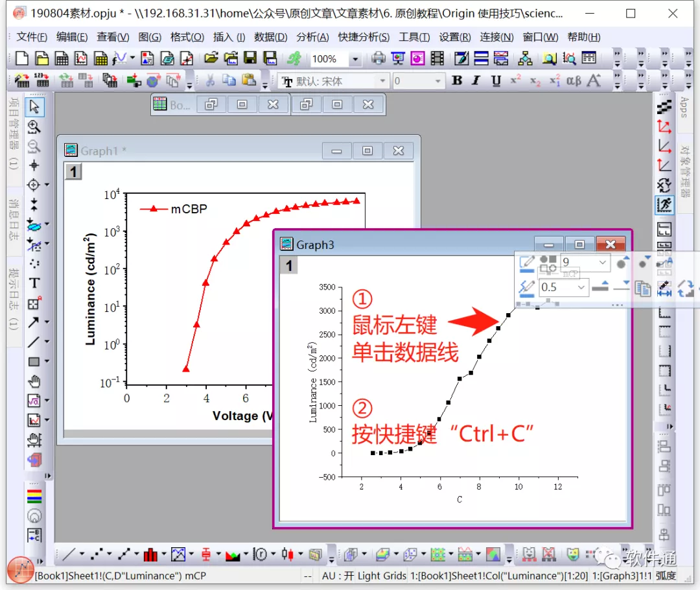
Task: Toggle Superscript formatting
Action: click(515, 80)
